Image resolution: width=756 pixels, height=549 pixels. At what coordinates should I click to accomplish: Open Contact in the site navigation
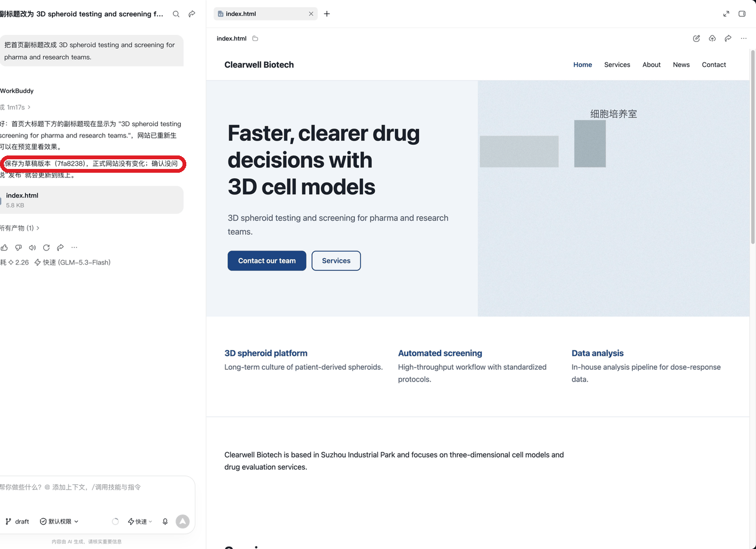point(714,65)
